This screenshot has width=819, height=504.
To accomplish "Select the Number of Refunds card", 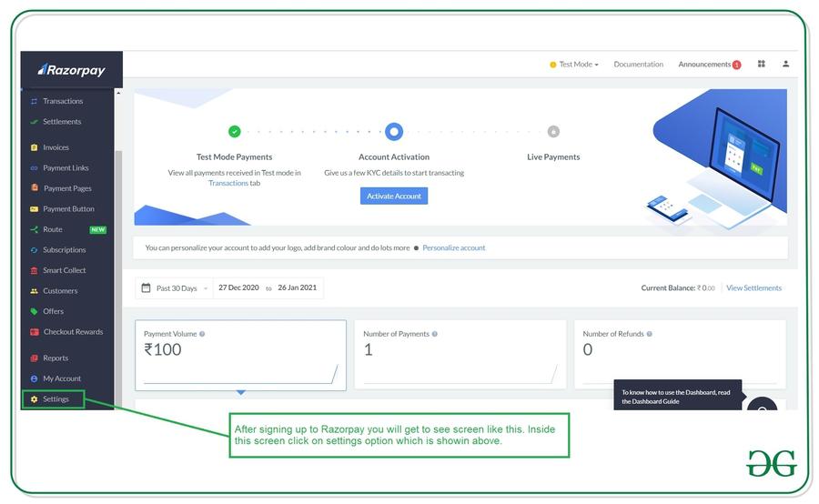I will pos(680,355).
